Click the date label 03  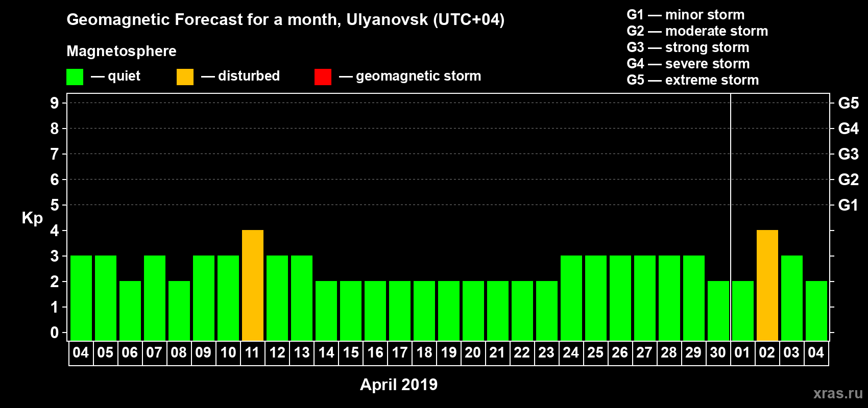pos(791,352)
